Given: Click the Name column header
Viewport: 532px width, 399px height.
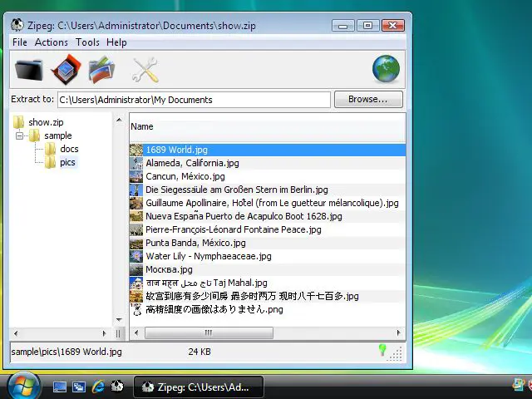Looking at the screenshot, I should [267, 127].
